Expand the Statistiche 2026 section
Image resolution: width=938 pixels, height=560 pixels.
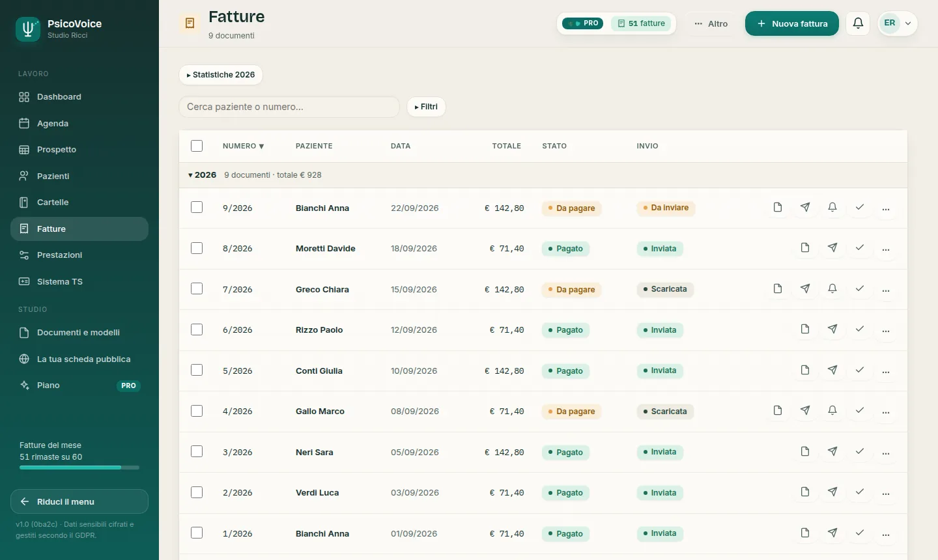click(x=221, y=75)
